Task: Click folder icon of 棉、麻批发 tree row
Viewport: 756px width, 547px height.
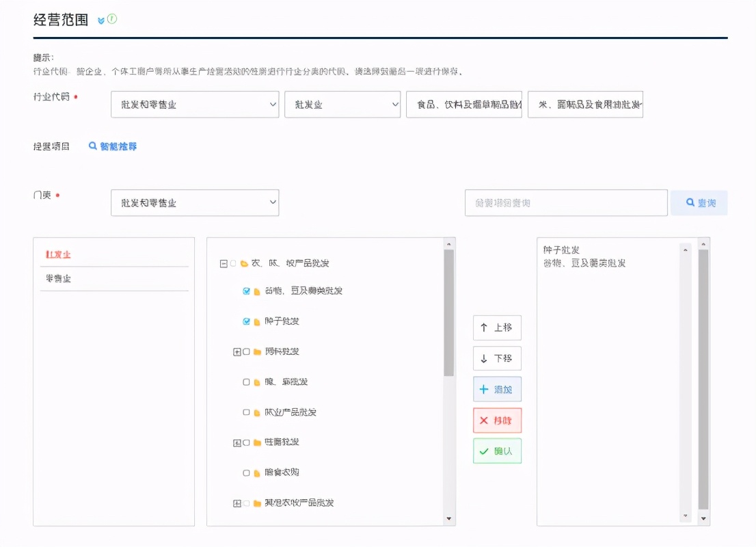Action: (257, 382)
